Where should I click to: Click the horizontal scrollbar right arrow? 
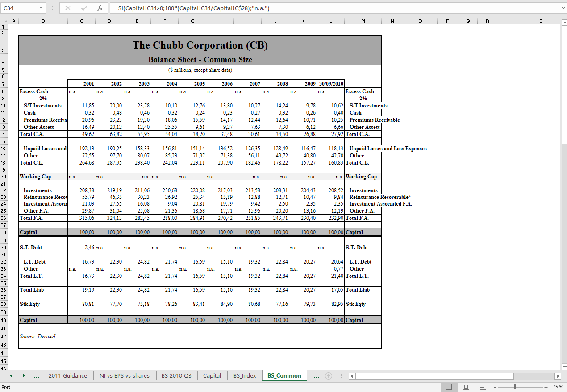(557, 376)
